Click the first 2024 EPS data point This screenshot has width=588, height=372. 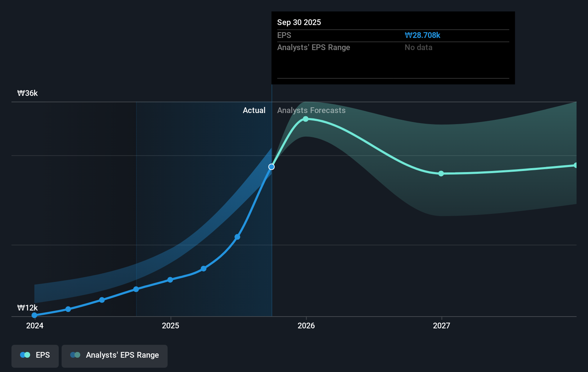34,315
